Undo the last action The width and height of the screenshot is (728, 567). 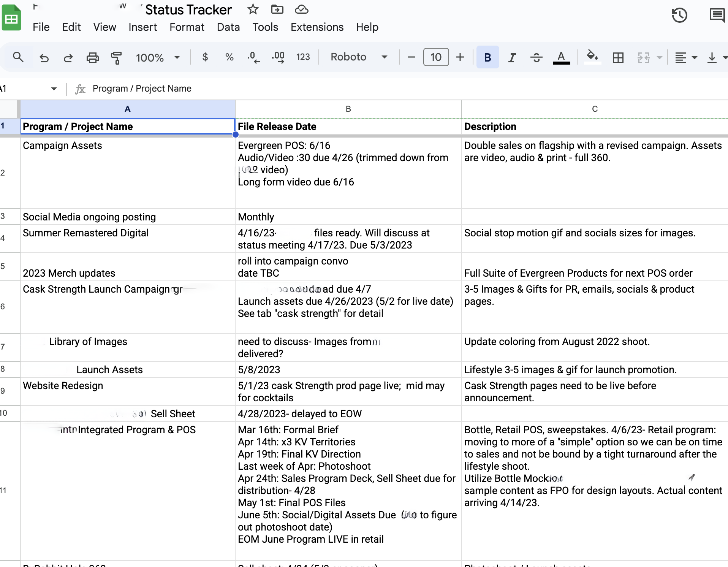[44, 57]
